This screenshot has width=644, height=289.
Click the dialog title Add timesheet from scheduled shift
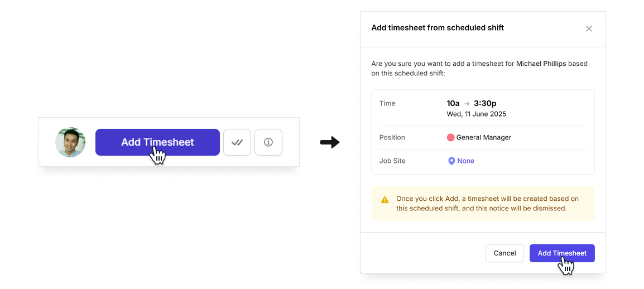pyautogui.click(x=438, y=28)
